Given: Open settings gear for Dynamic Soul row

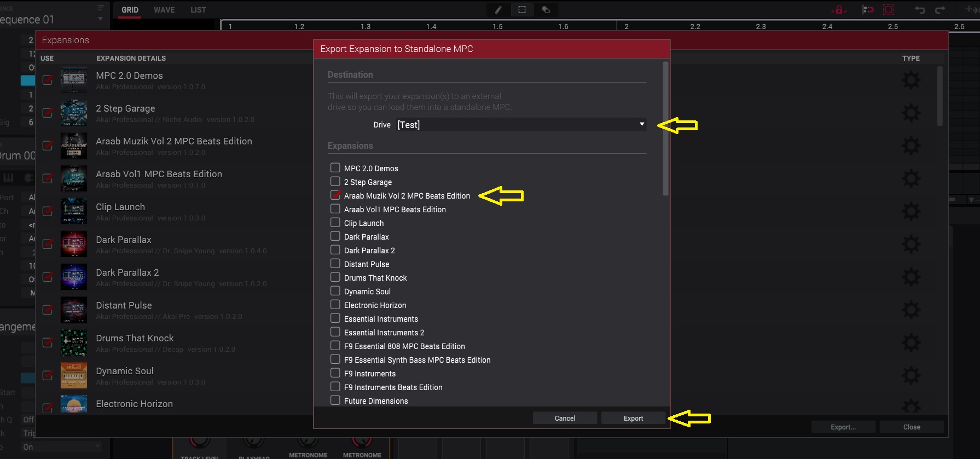Looking at the screenshot, I should click(911, 376).
